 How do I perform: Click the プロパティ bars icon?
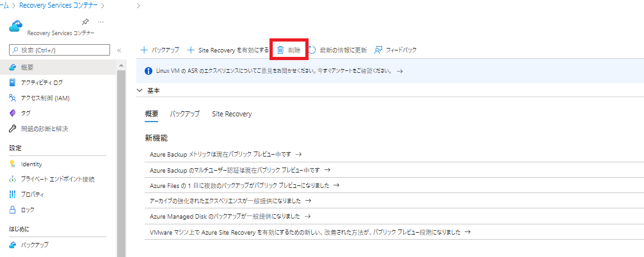tap(13, 194)
